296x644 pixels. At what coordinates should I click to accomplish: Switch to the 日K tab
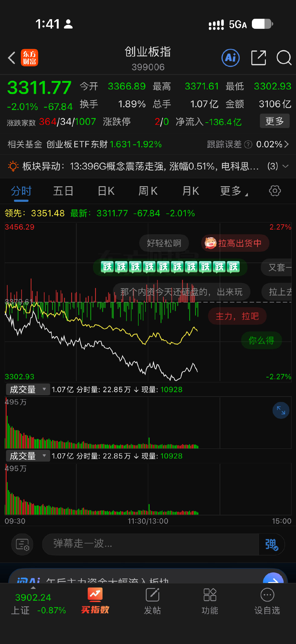[x=106, y=191]
